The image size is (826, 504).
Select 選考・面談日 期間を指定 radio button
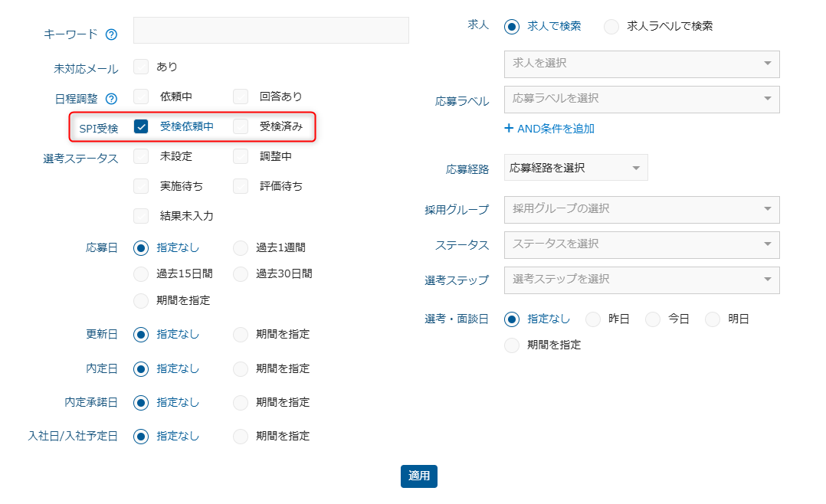[x=512, y=345]
